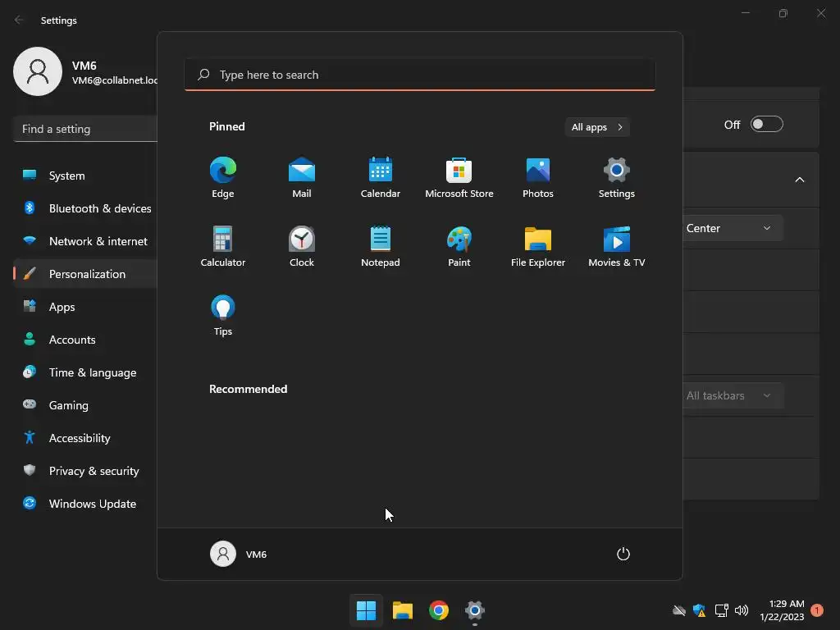Viewport: 840px width, 630px height.
Task: Open Time & language settings
Action: [x=85, y=372]
